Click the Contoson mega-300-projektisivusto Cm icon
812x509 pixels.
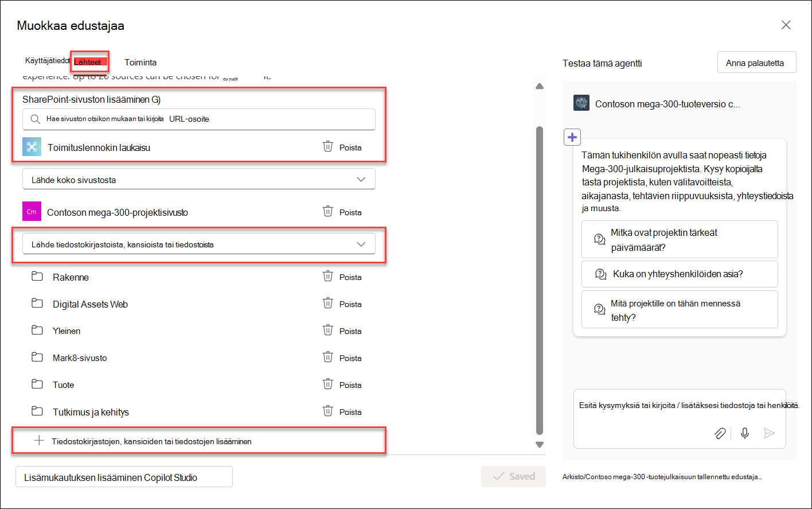[32, 212]
